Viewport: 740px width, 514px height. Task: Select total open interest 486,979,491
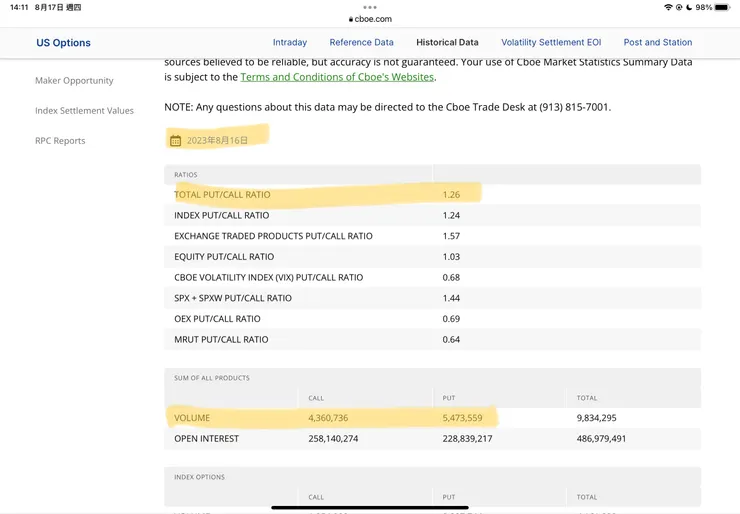[x=601, y=439]
